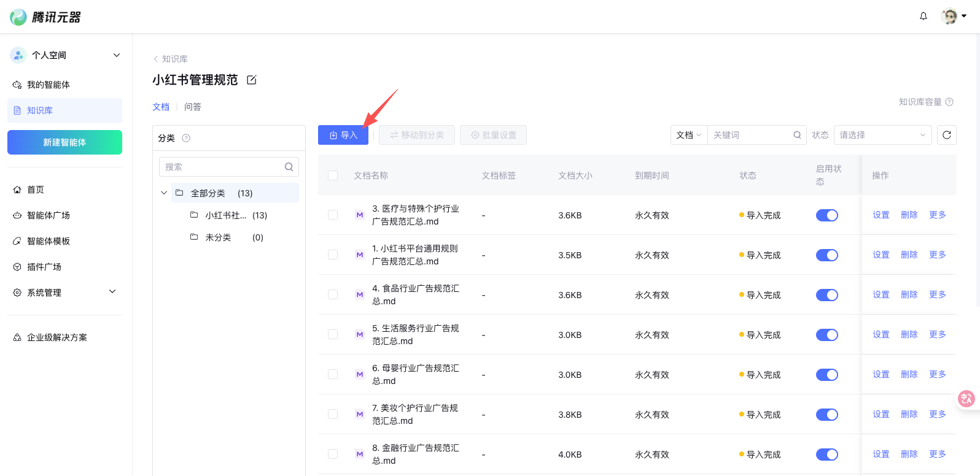This screenshot has height=476, width=980.
Task: Click the search magnifier in keyword field
Action: click(797, 135)
